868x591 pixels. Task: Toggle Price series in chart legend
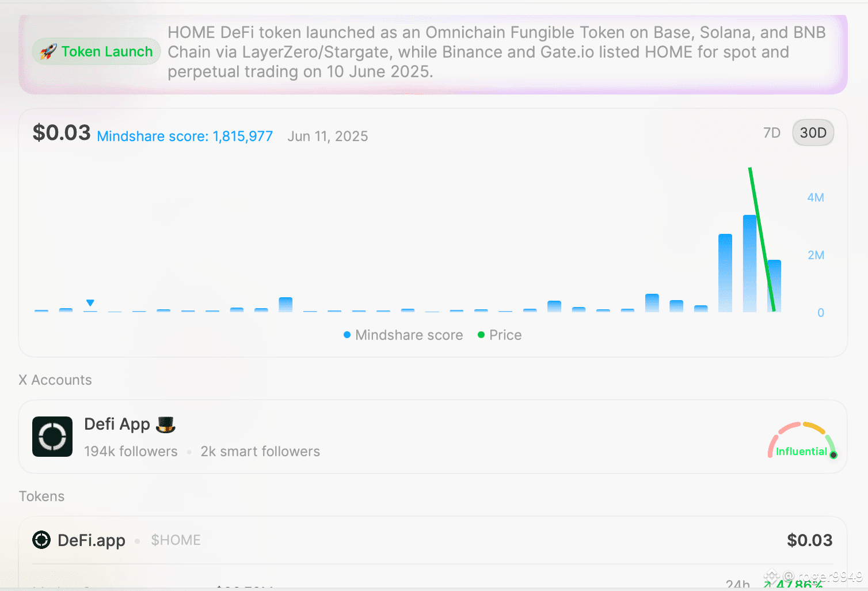pyautogui.click(x=500, y=335)
